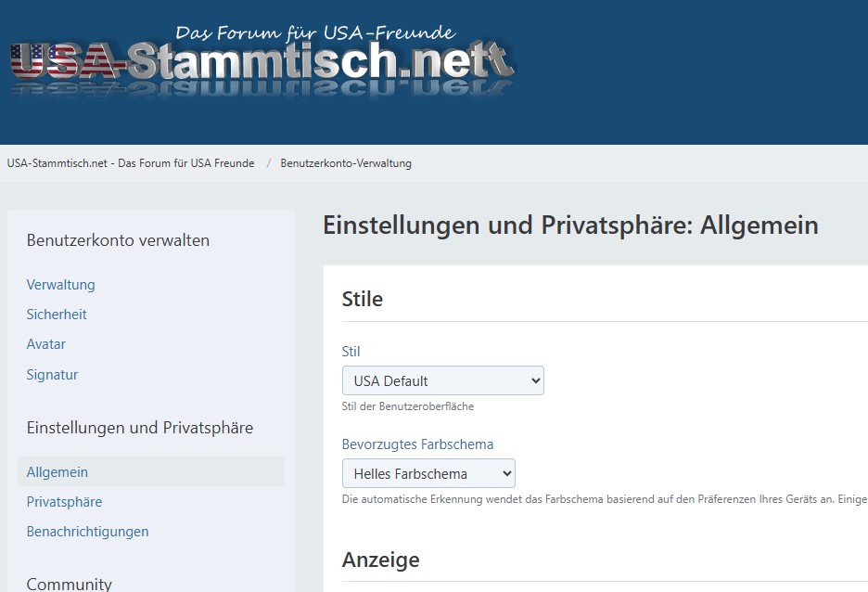Viewport: 868px width, 592px height.
Task: Click the Anzeige section heading
Action: [x=380, y=560]
